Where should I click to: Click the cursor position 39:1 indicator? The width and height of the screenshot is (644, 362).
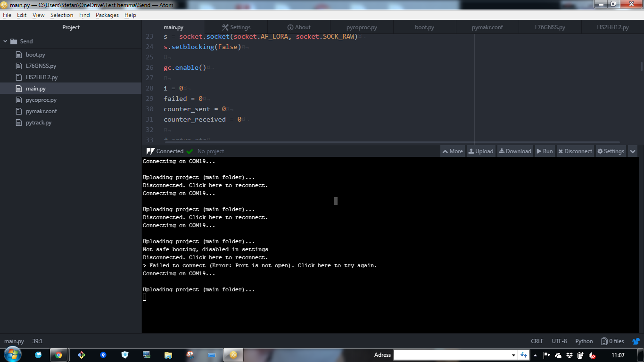coord(37,341)
